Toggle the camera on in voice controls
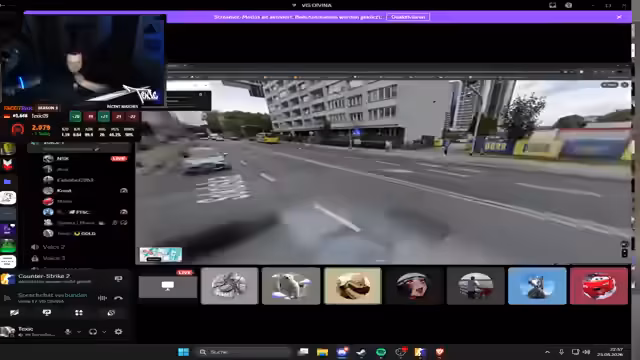 (14, 313)
